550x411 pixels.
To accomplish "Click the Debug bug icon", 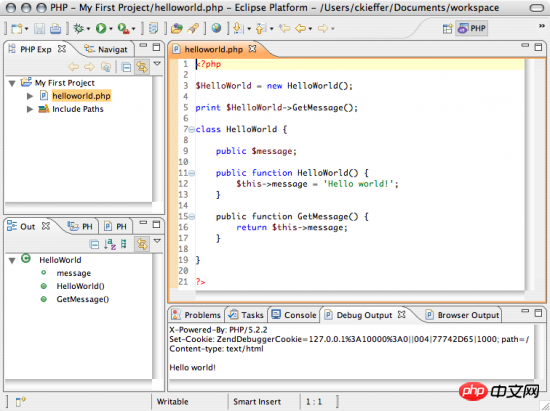I will [x=79, y=28].
